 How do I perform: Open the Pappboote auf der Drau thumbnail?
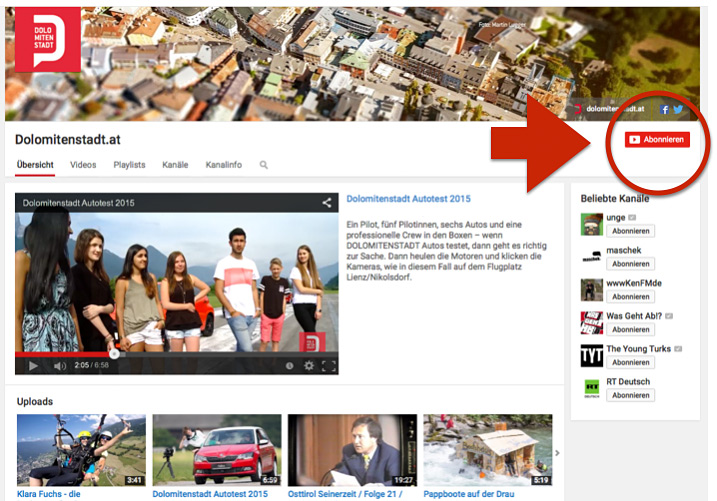(x=487, y=450)
